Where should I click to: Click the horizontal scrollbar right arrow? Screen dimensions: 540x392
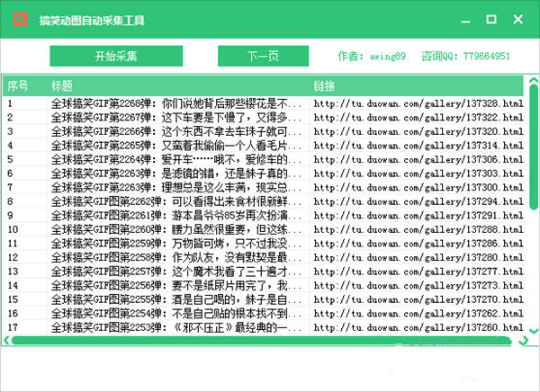point(524,341)
